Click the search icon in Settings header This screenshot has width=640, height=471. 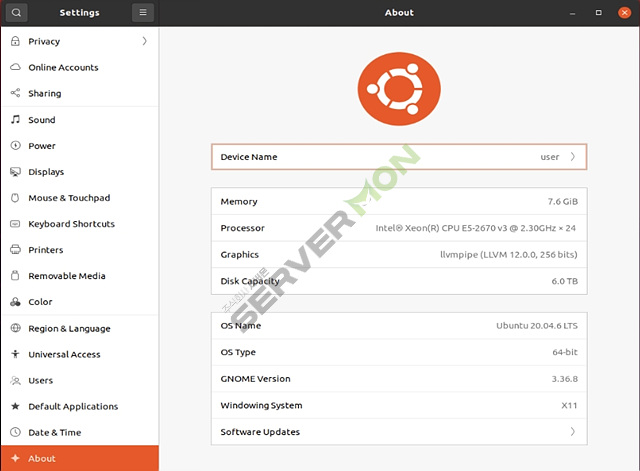click(x=16, y=13)
